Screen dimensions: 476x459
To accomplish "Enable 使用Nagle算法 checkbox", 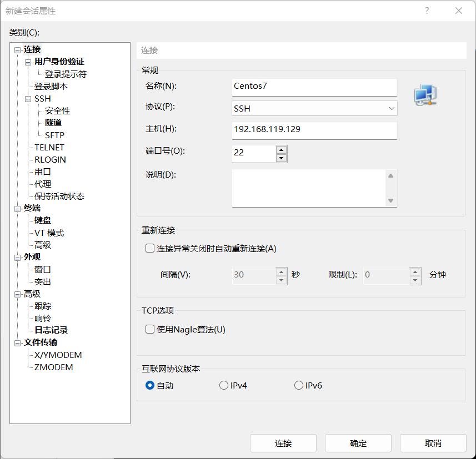I will click(x=150, y=329).
